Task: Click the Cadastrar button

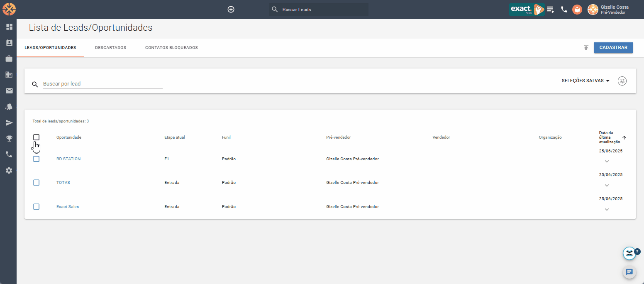Action: (x=613, y=48)
